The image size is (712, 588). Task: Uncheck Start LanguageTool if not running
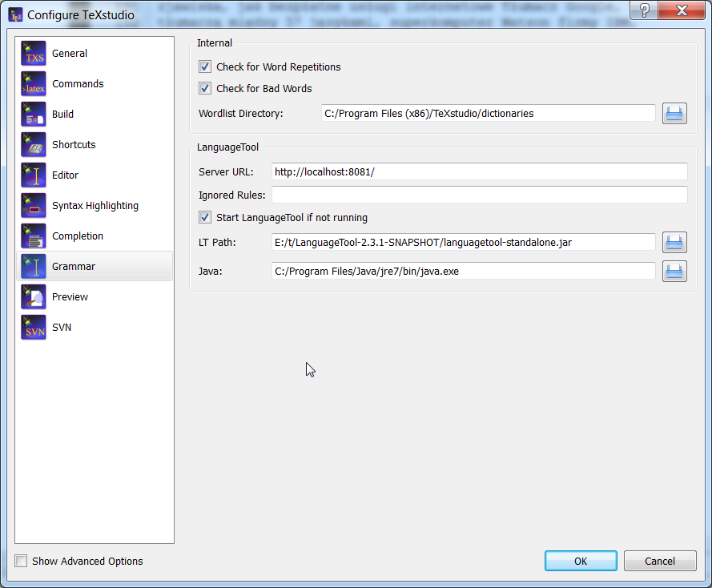(204, 217)
